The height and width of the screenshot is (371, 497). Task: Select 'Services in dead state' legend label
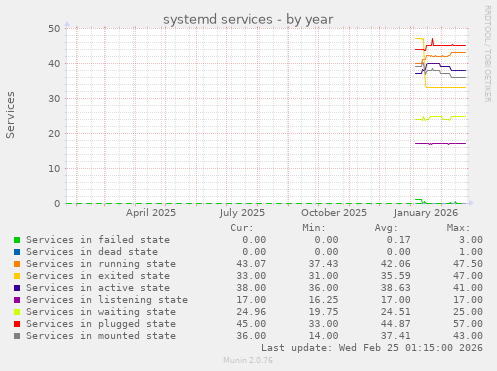[x=92, y=252]
